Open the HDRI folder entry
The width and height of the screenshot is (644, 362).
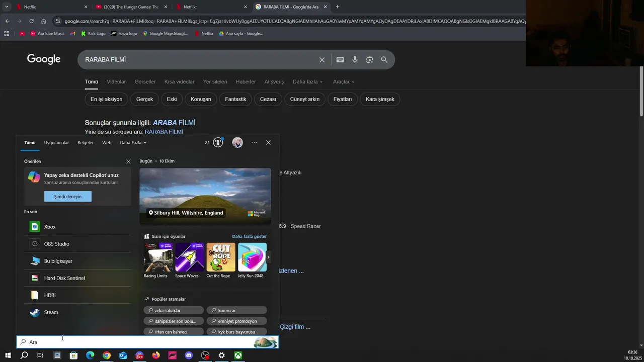point(77,295)
